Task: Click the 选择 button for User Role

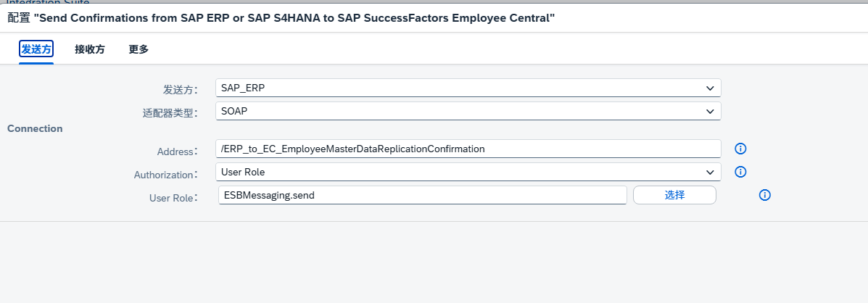Action: [x=674, y=194]
